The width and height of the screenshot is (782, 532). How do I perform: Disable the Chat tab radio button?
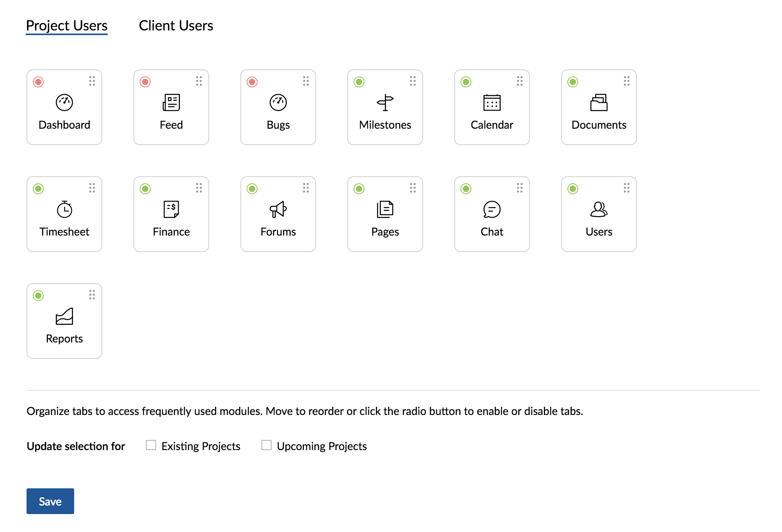[466, 189]
